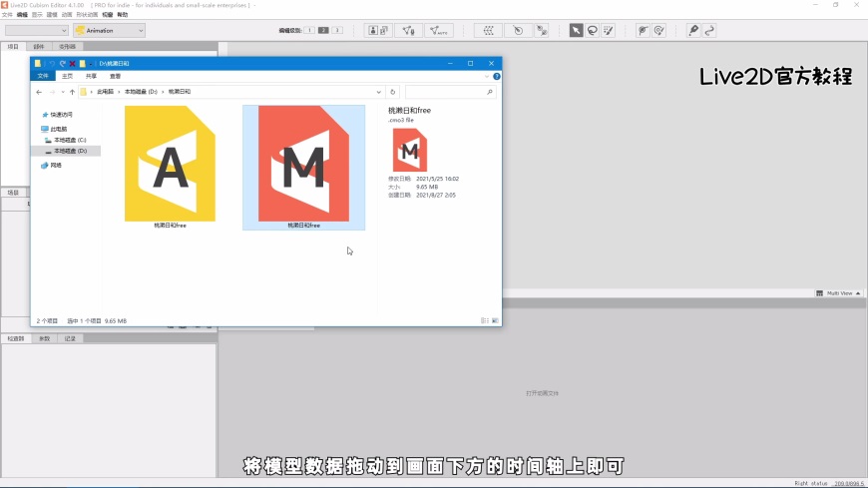Switch to the 项目 panel tab
Viewport: 868px width, 488px height.
click(13, 47)
